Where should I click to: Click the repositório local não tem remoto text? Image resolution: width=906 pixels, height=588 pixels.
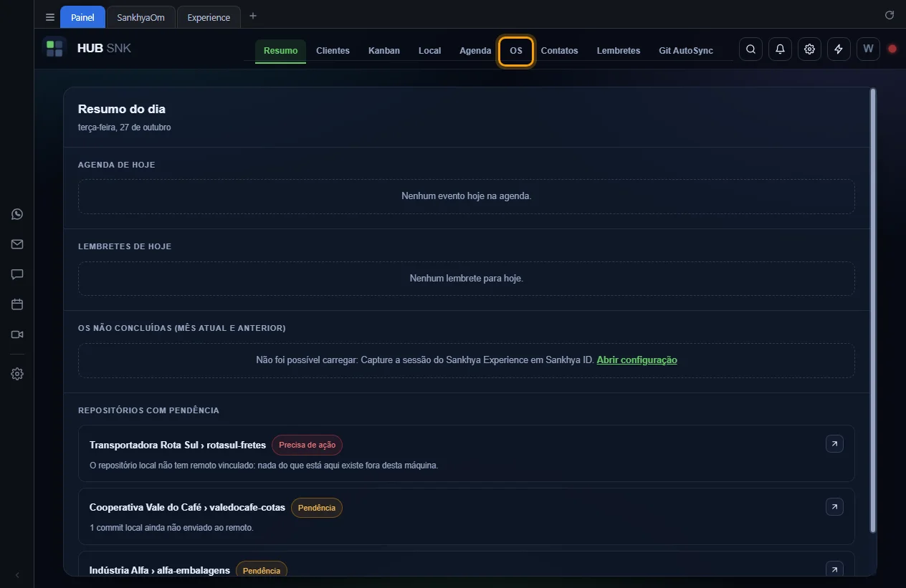pyautogui.click(x=264, y=466)
